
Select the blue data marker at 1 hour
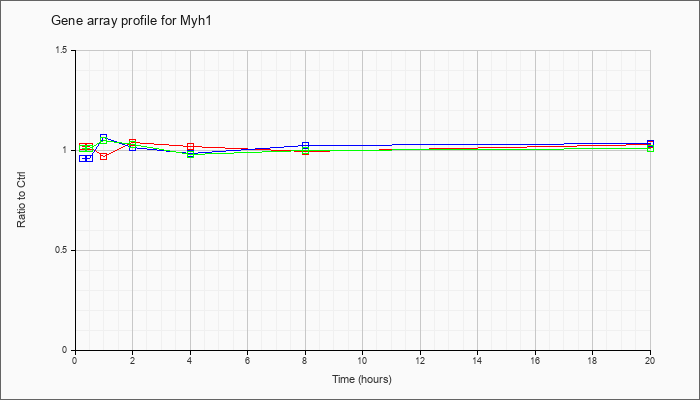tap(103, 138)
